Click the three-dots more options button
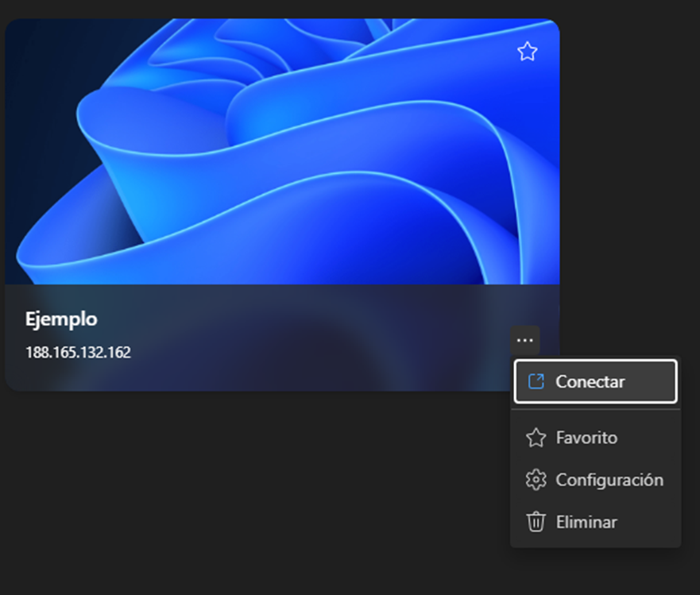Screen dimensions: 700x595 click(x=524, y=341)
